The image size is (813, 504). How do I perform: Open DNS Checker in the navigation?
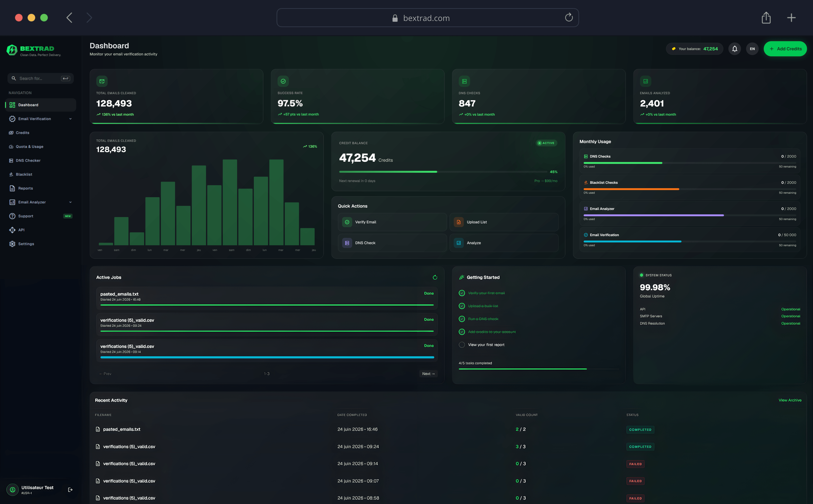pyautogui.click(x=41, y=160)
